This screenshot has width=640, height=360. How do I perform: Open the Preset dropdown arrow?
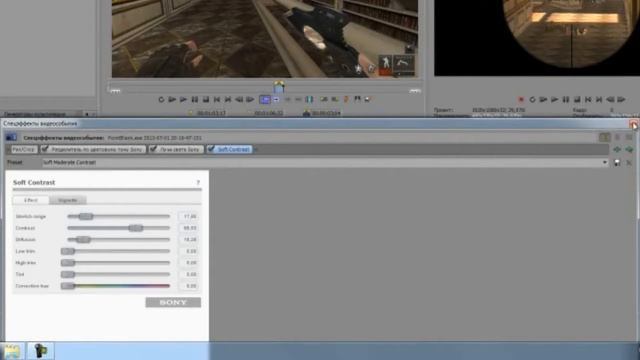604,162
